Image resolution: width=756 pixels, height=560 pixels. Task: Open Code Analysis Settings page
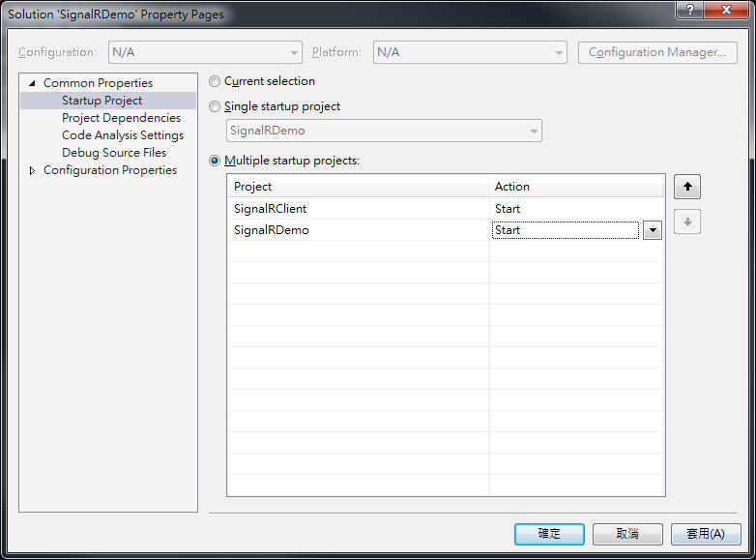coord(123,135)
